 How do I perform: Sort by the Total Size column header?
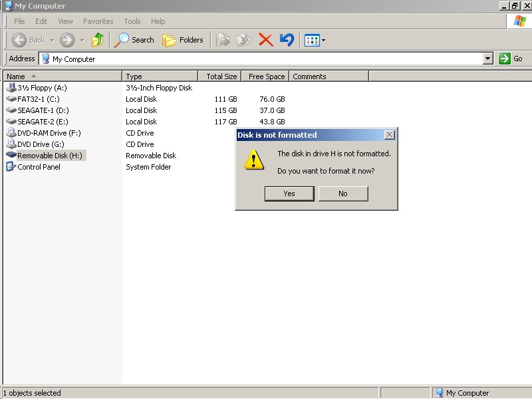click(x=221, y=76)
